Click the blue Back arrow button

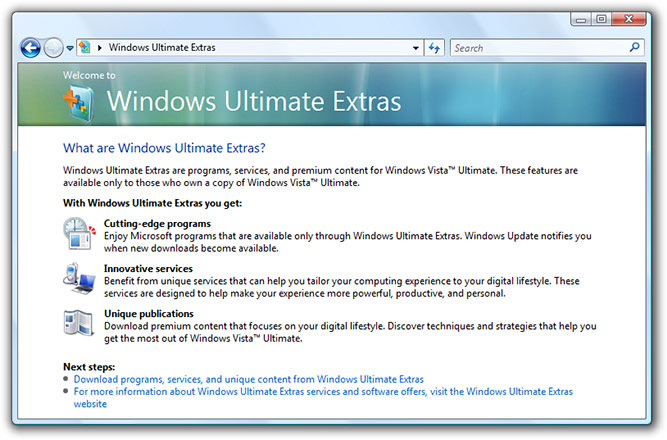tap(30, 48)
